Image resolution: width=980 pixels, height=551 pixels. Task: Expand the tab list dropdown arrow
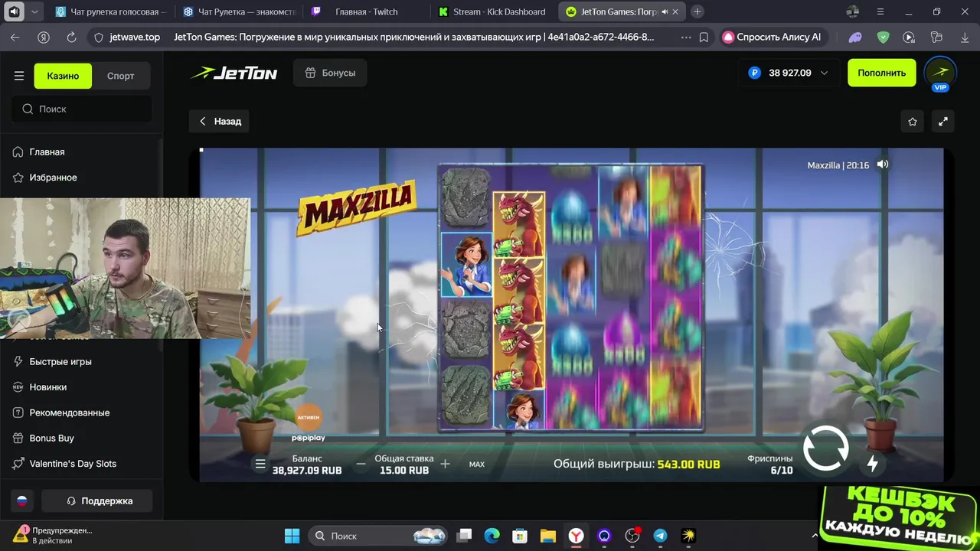pos(34,11)
